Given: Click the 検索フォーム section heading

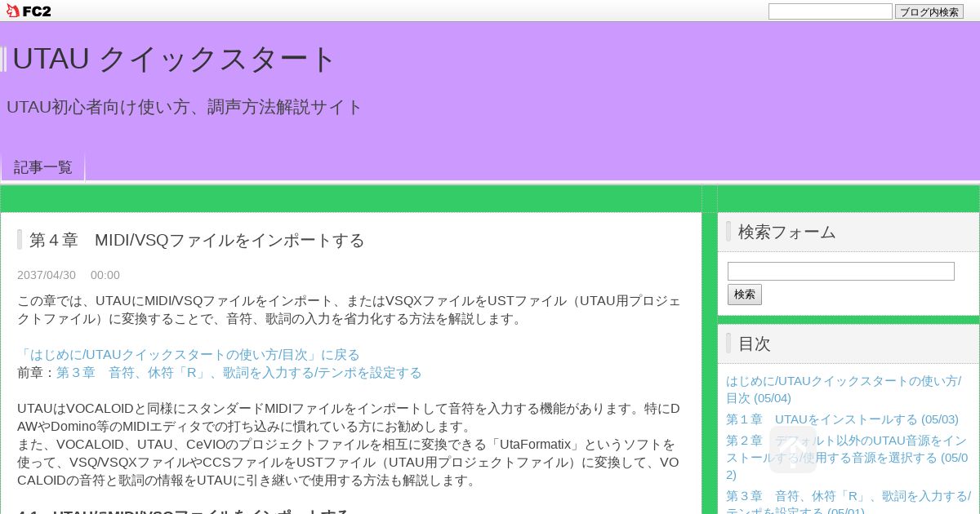Looking at the screenshot, I should 786,232.
